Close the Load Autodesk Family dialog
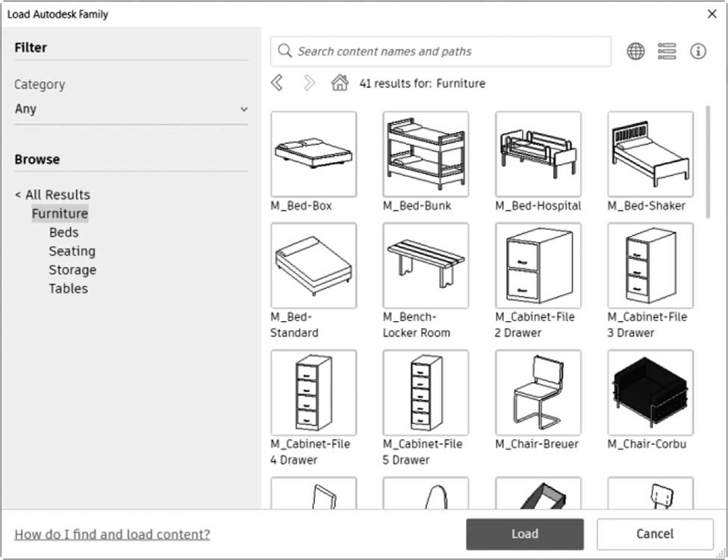Viewport: 728px width, 560px height. [712, 14]
